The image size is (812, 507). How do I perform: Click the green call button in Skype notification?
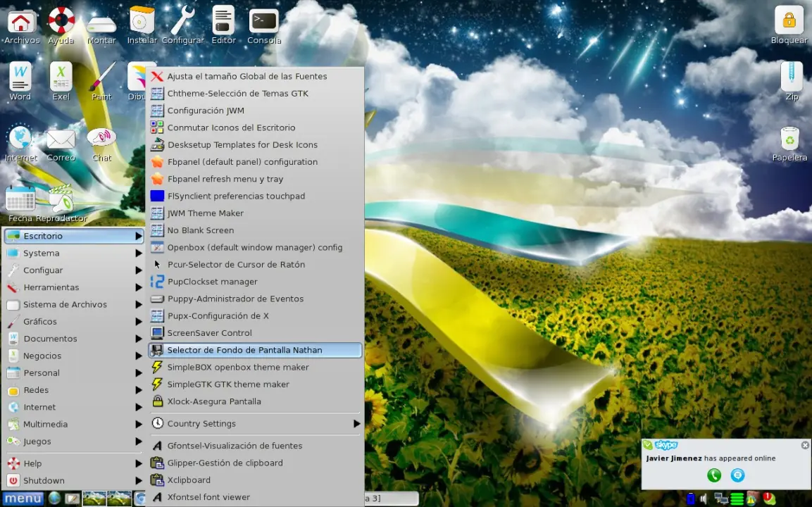[x=714, y=475]
